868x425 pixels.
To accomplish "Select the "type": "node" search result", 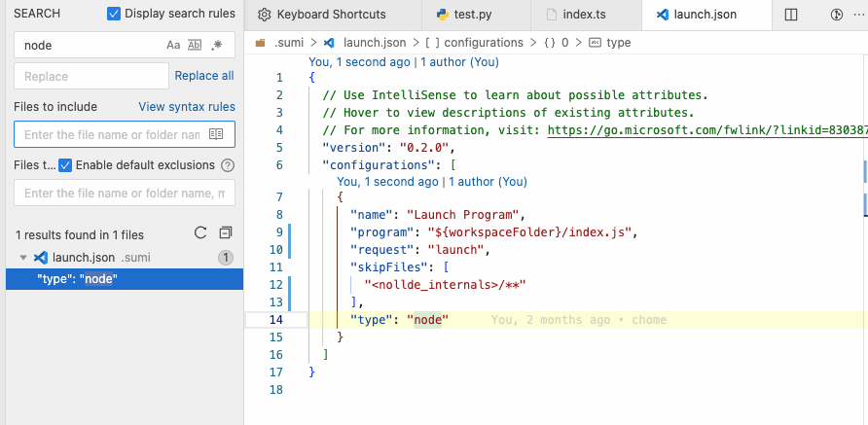I will pos(125,279).
